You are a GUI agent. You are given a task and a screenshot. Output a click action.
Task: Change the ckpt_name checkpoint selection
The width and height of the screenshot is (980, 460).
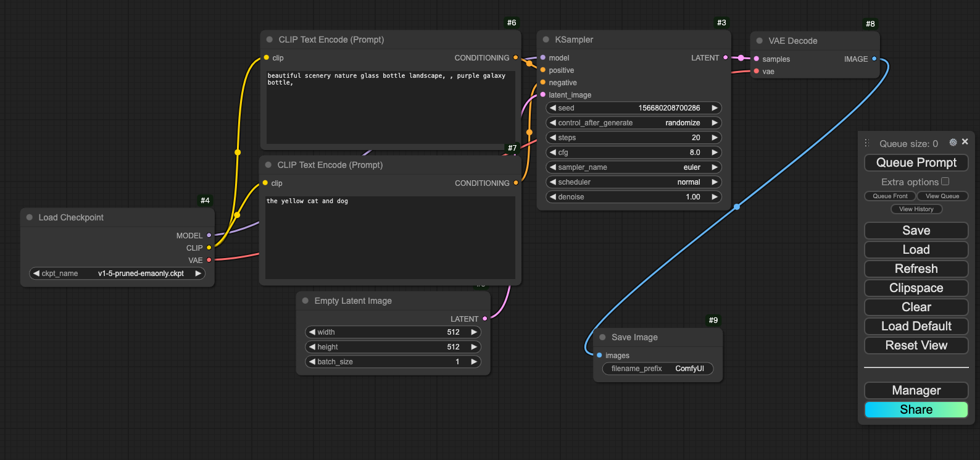117,274
